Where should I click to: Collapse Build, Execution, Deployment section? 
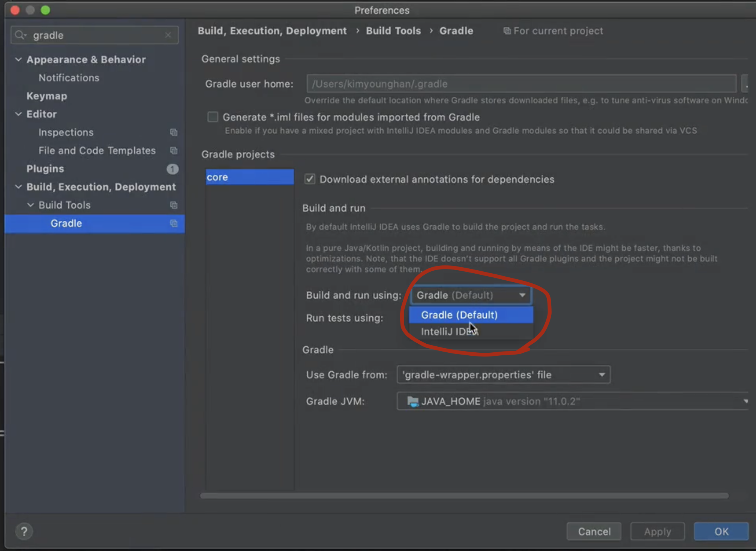18,187
